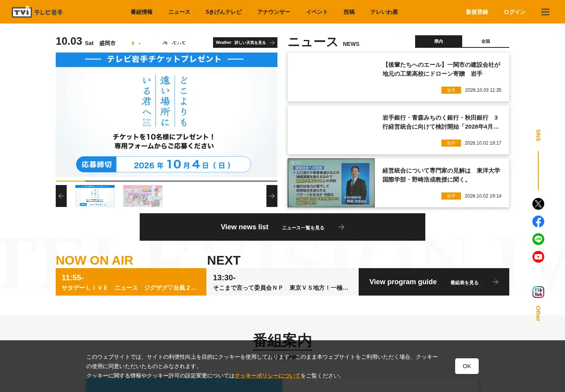Click 新規登録 sign-up link
This screenshot has height=392, width=565.
click(x=477, y=12)
